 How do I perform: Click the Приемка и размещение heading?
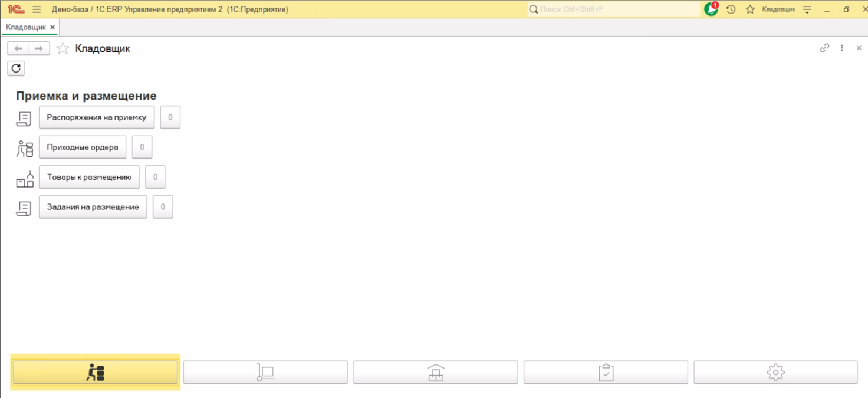click(x=86, y=96)
